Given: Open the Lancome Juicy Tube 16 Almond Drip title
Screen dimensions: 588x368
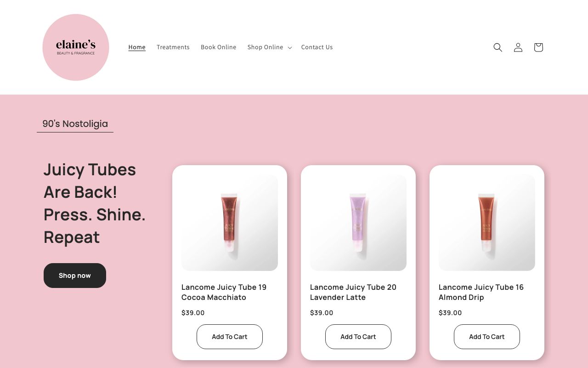Looking at the screenshot, I should click(x=481, y=292).
